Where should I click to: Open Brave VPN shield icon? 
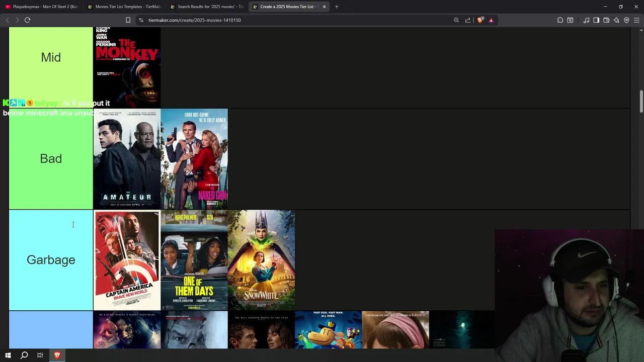pyautogui.click(x=626, y=20)
